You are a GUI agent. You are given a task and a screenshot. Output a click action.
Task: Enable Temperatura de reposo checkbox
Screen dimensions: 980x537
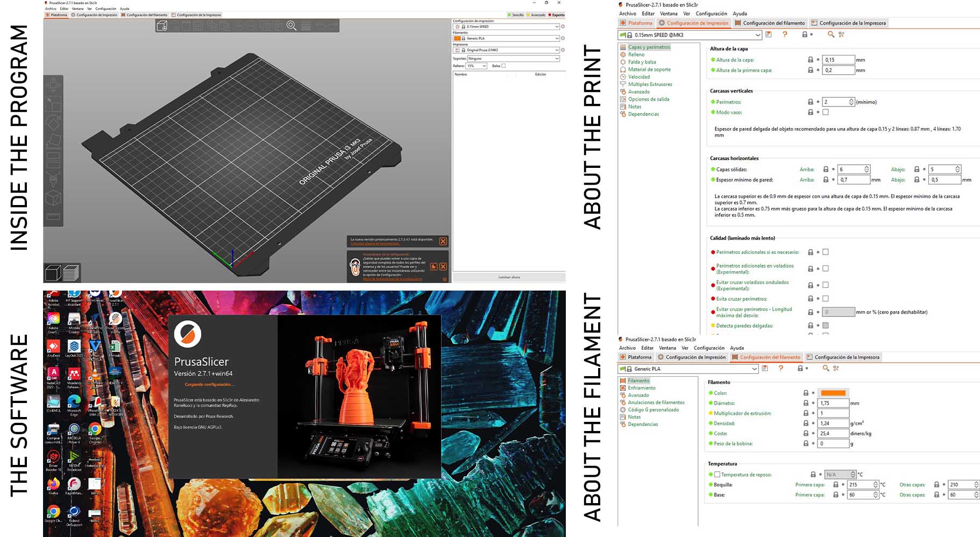(717, 475)
